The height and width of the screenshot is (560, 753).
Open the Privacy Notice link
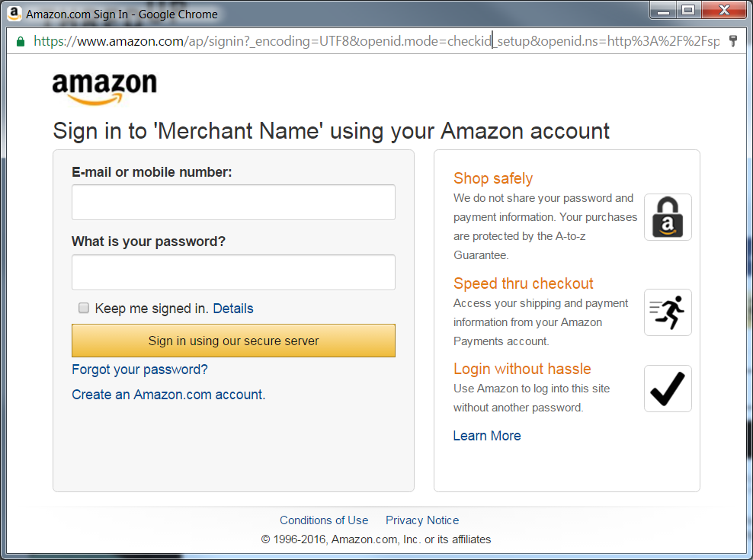(x=422, y=520)
